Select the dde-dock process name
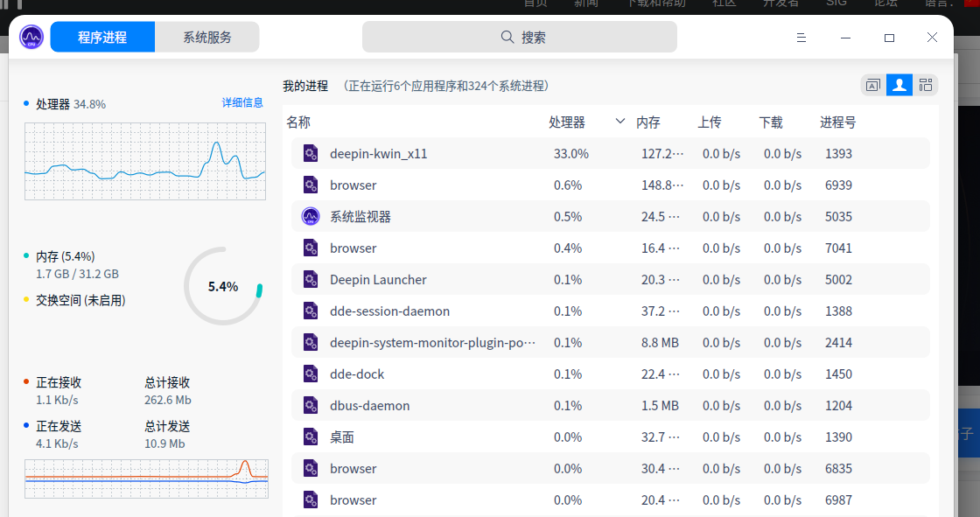The width and height of the screenshot is (980, 517). pyautogui.click(x=357, y=374)
